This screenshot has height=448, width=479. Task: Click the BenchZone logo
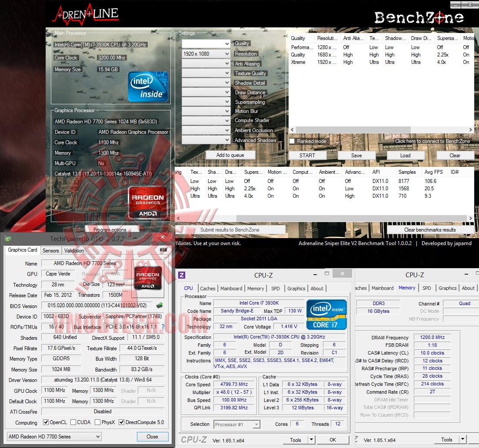coord(419,18)
